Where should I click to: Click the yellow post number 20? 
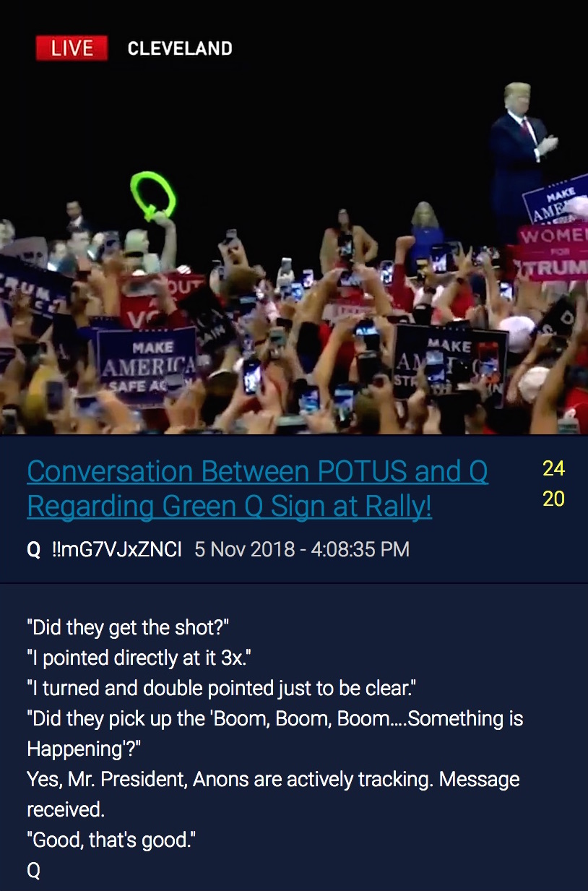[x=553, y=499]
